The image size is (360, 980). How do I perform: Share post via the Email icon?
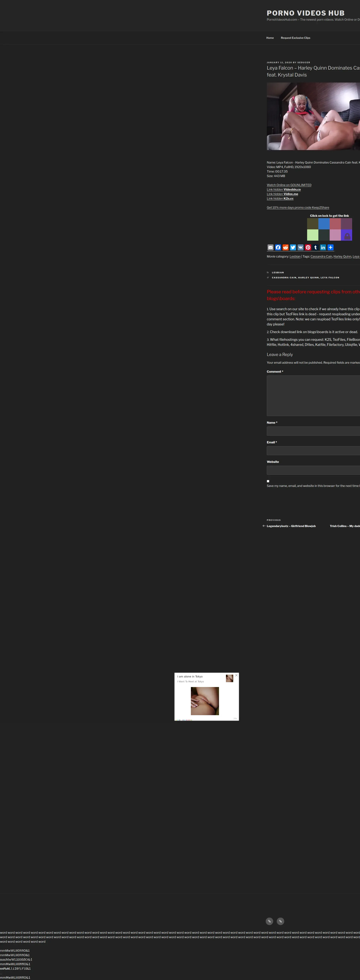click(x=270, y=247)
